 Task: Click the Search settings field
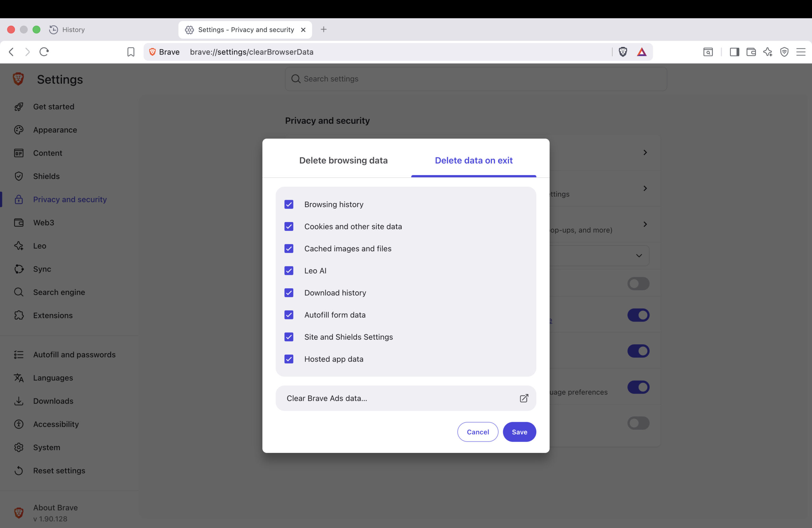(476, 79)
